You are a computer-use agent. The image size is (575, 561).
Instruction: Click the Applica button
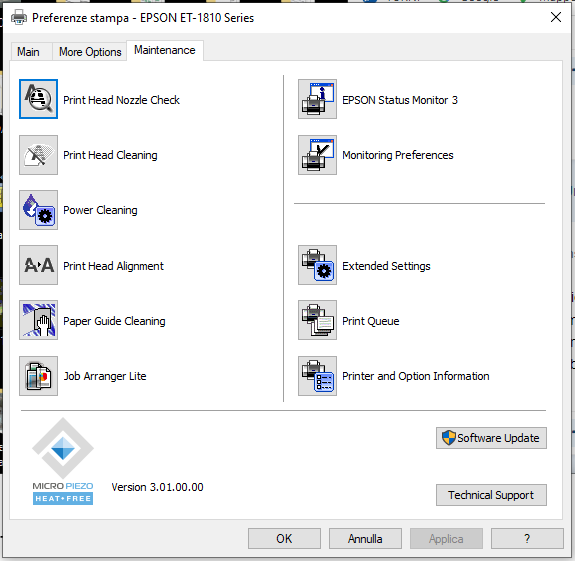(x=446, y=539)
